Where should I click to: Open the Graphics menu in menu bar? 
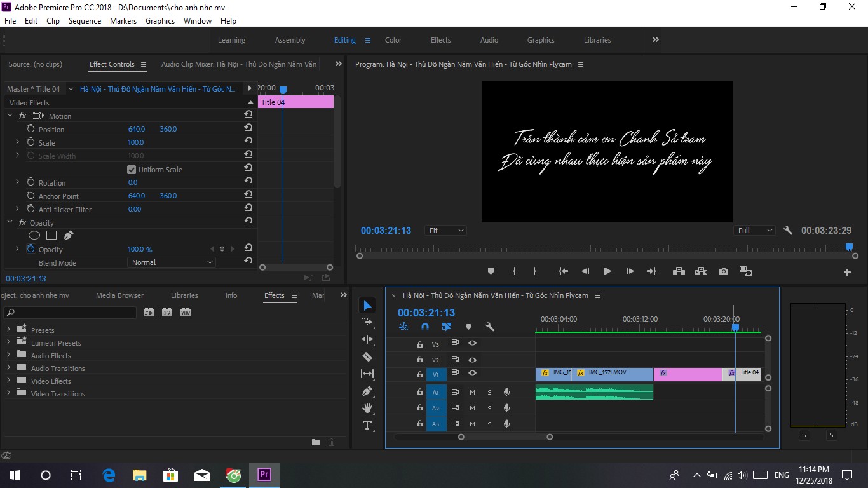click(160, 21)
